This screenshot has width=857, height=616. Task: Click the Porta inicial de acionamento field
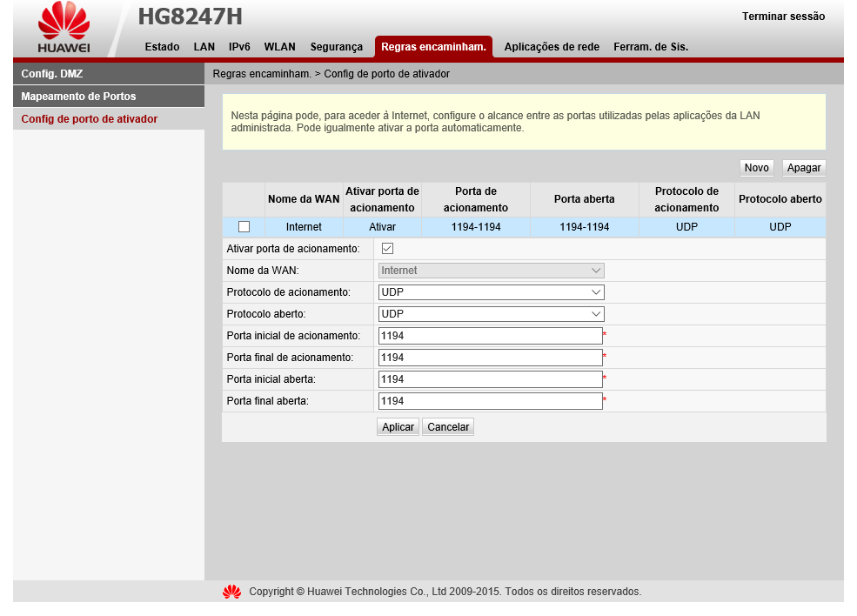click(490, 336)
